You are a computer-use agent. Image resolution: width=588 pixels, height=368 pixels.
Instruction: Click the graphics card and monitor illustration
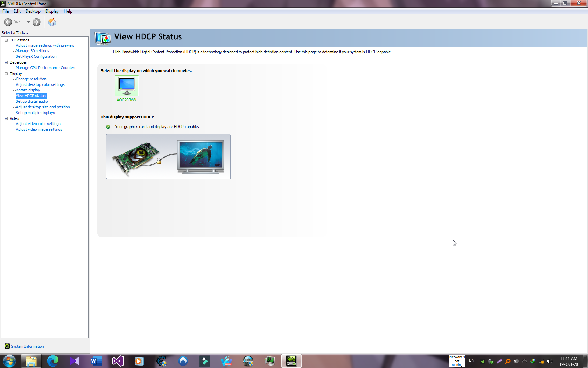coord(168,157)
